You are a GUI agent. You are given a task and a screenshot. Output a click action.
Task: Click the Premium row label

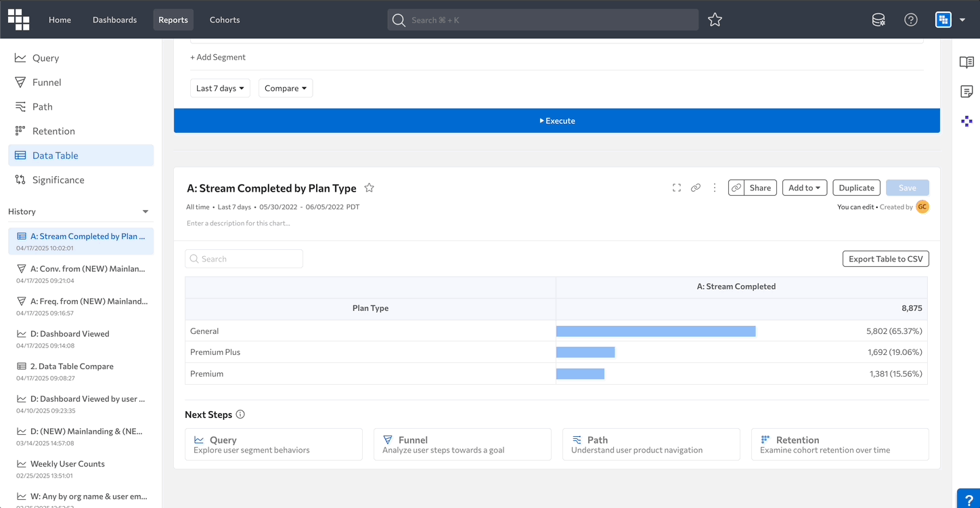coord(206,374)
